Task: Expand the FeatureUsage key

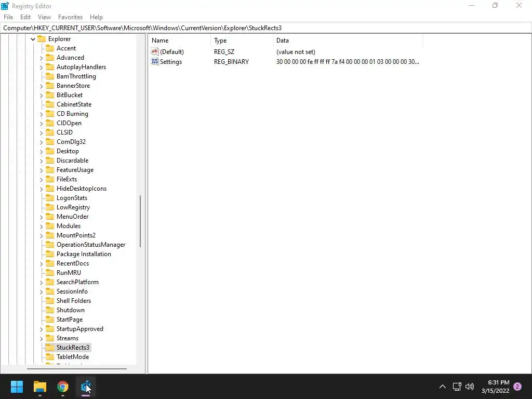Action: pyautogui.click(x=42, y=170)
